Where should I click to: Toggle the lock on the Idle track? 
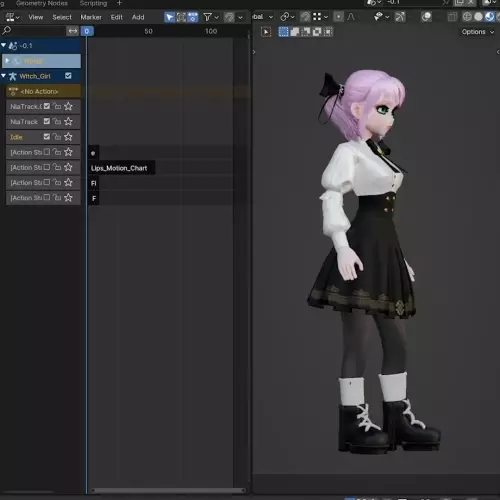click(57, 137)
